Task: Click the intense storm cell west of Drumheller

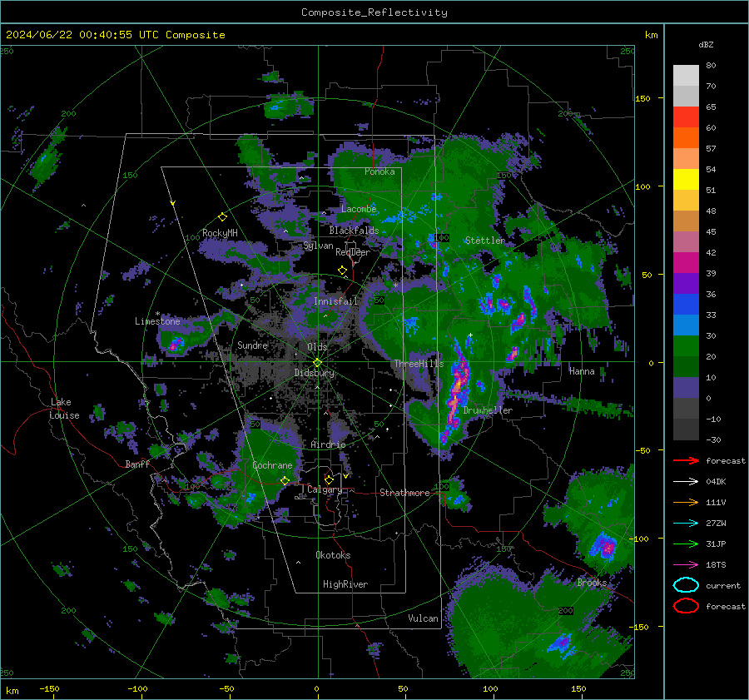Action: pos(456,390)
